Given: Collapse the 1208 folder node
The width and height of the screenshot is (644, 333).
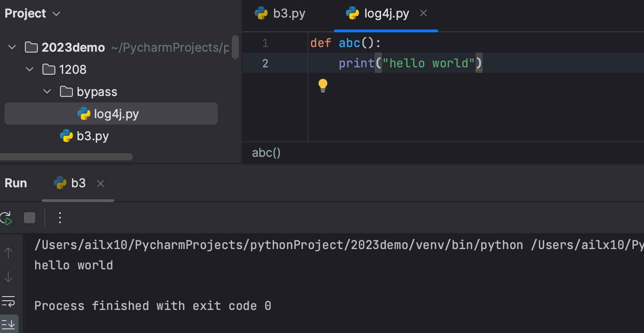Looking at the screenshot, I should point(30,69).
